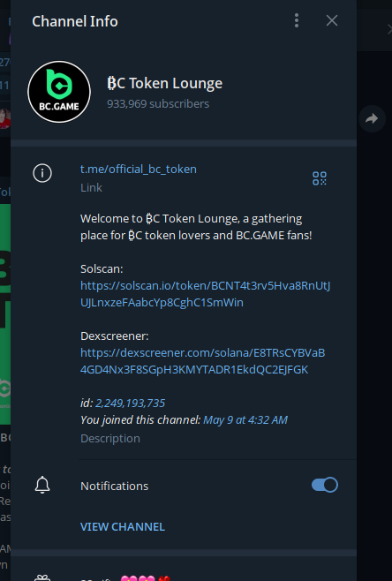392x581 pixels.
Task: Click the BC Token Lounge channel title
Action: tap(164, 83)
